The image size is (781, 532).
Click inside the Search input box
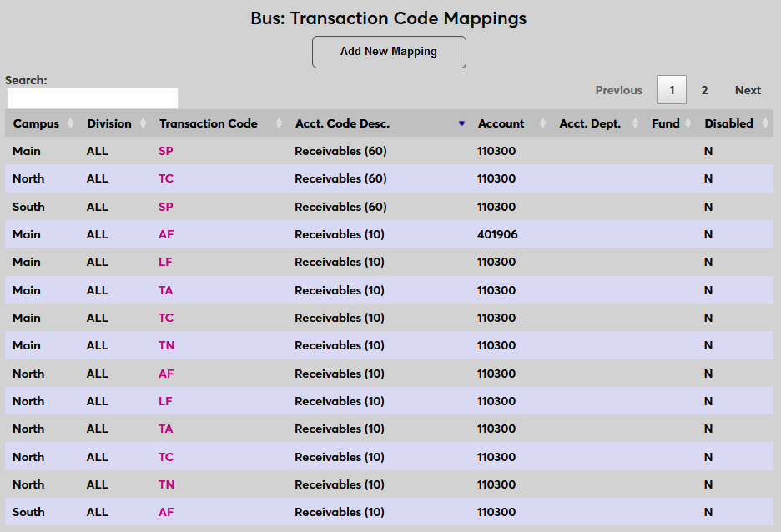(91, 98)
